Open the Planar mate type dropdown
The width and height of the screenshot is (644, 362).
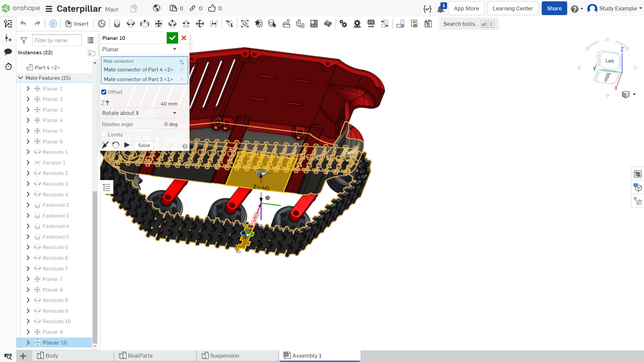pos(140,49)
